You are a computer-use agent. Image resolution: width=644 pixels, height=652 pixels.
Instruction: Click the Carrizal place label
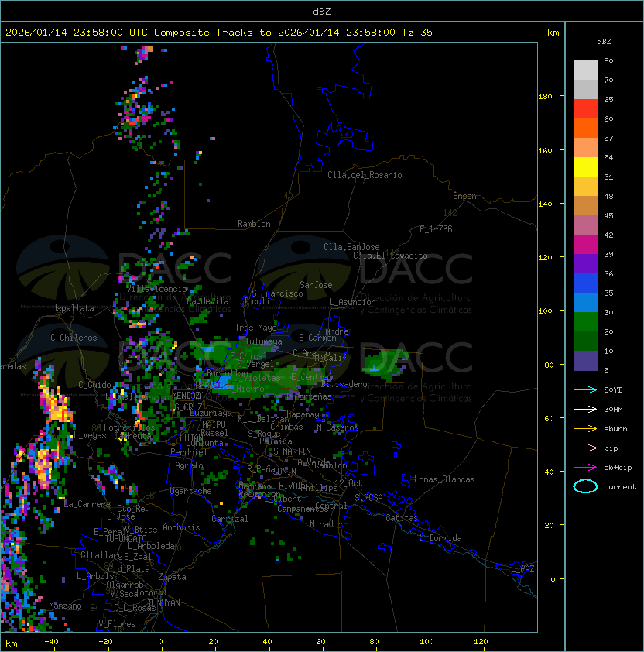click(230, 519)
